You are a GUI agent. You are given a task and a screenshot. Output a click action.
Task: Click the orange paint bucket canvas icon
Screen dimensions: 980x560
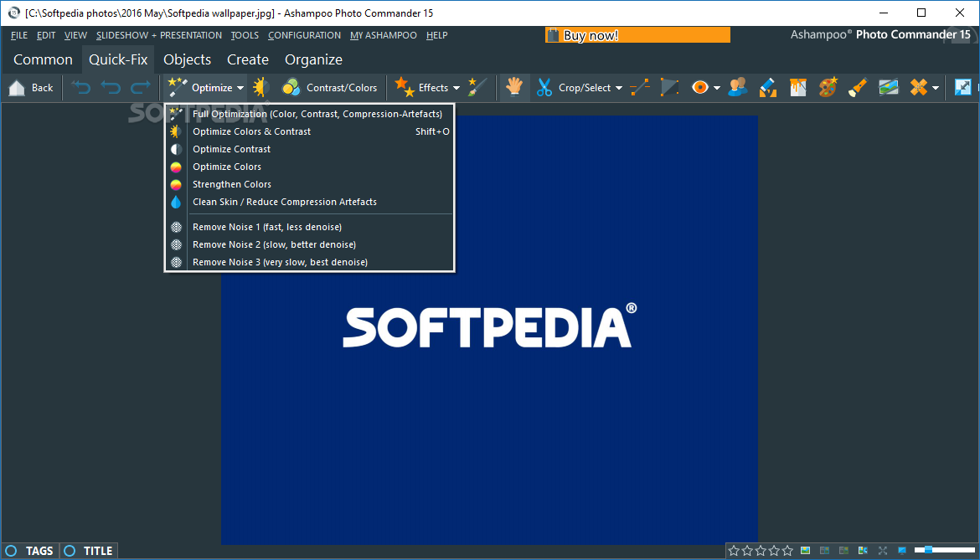tap(798, 87)
